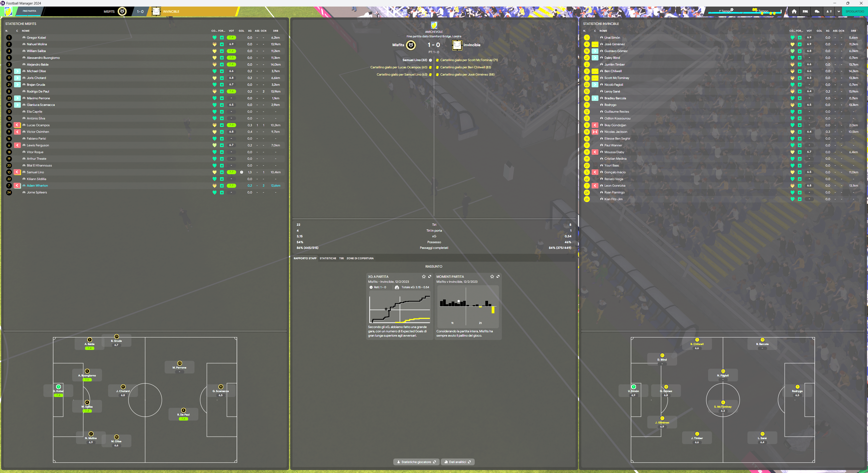Expand the XG A PARTITA chart
This screenshot has width=868, height=473.
[430, 276]
